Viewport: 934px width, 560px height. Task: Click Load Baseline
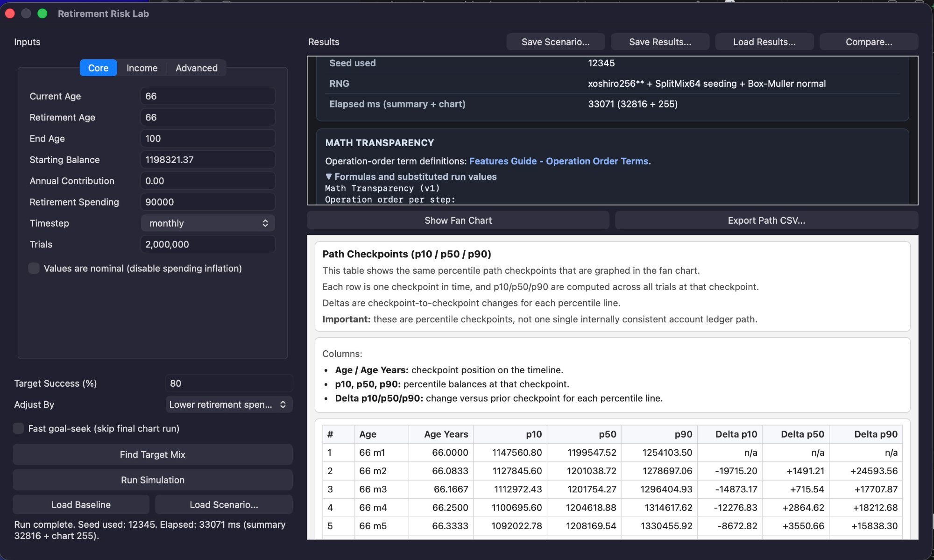[x=80, y=504]
